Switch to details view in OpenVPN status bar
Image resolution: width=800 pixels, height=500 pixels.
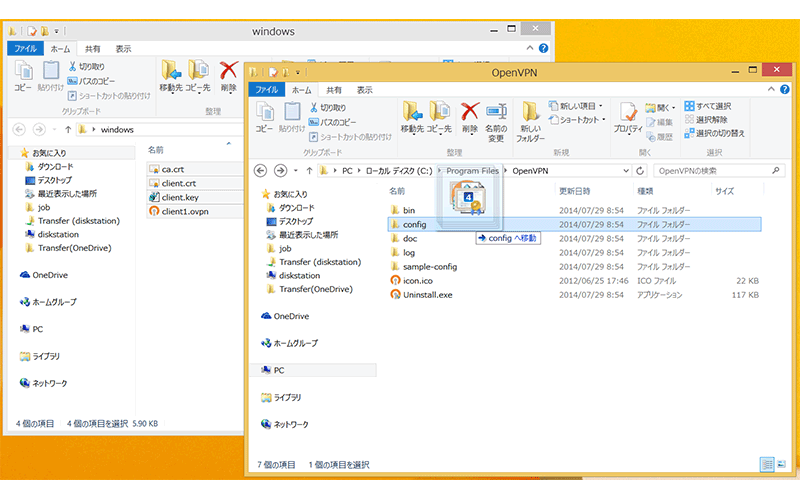click(x=765, y=464)
